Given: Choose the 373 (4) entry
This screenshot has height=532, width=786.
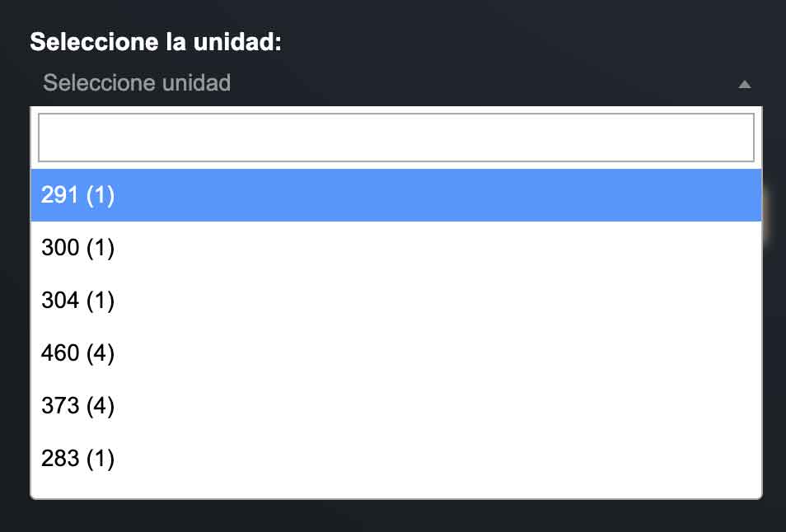Looking at the screenshot, I should point(396,405).
